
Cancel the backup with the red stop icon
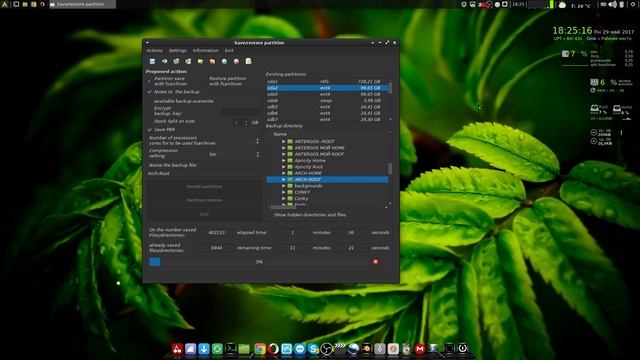tap(376, 262)
